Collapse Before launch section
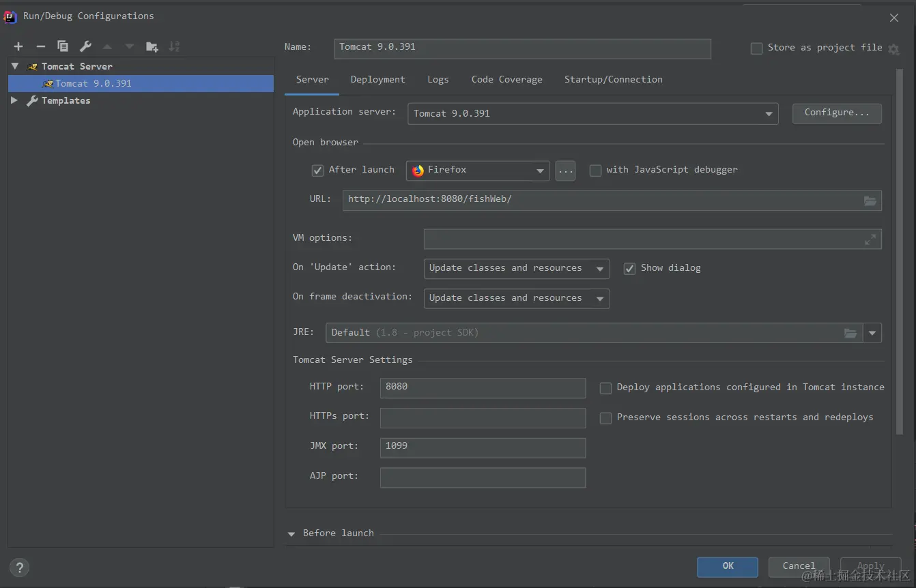Viewport: 916px width, 588px height. (291, 534)
